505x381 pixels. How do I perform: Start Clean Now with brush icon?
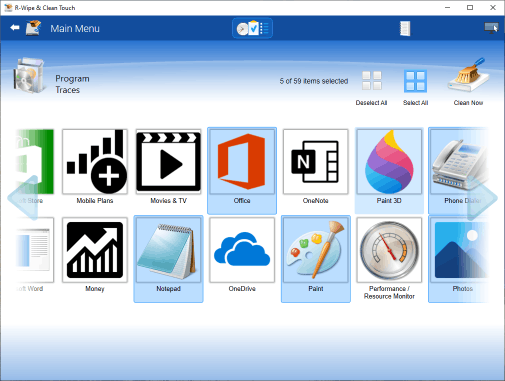468,82
